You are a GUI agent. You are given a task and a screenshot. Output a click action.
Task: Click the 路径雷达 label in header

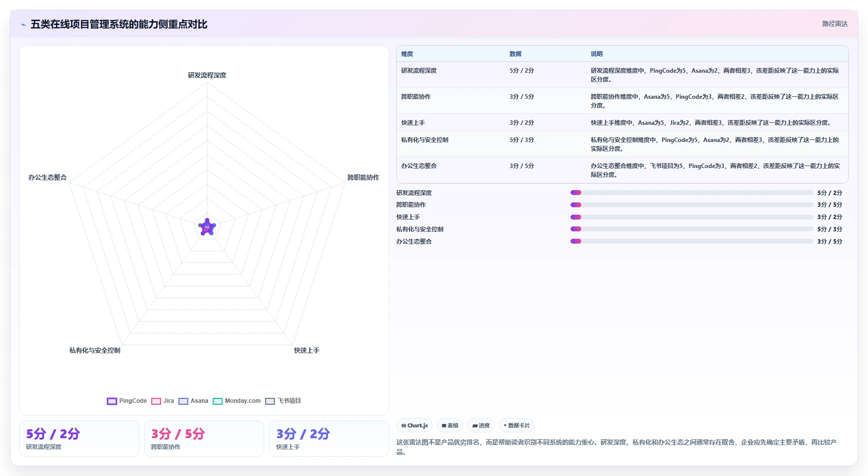click(835, 24)
